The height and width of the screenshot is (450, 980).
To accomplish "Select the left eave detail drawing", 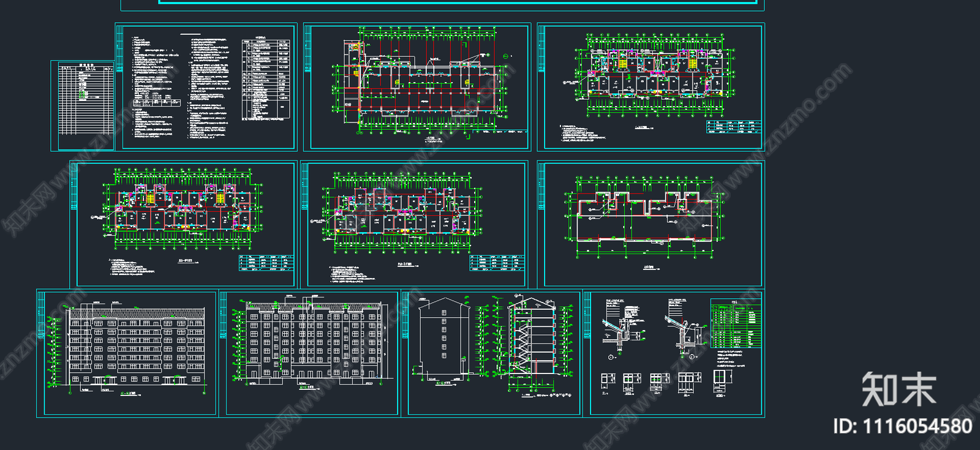I will click(622, 328).
